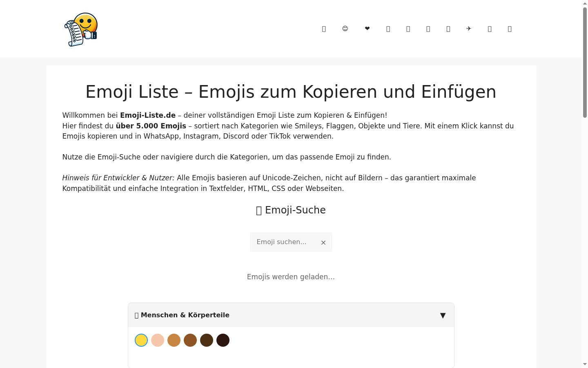The width and height of the screenshot is (588, 368).
Task: Open the airplane travel category in navigation
Action: [x=469, y=29]
